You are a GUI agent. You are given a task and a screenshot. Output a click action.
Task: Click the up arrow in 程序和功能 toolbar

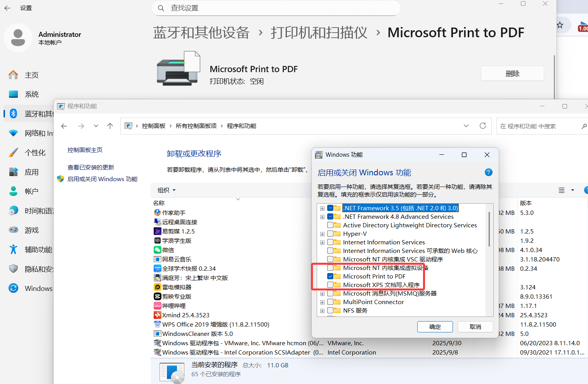point(110,126)
